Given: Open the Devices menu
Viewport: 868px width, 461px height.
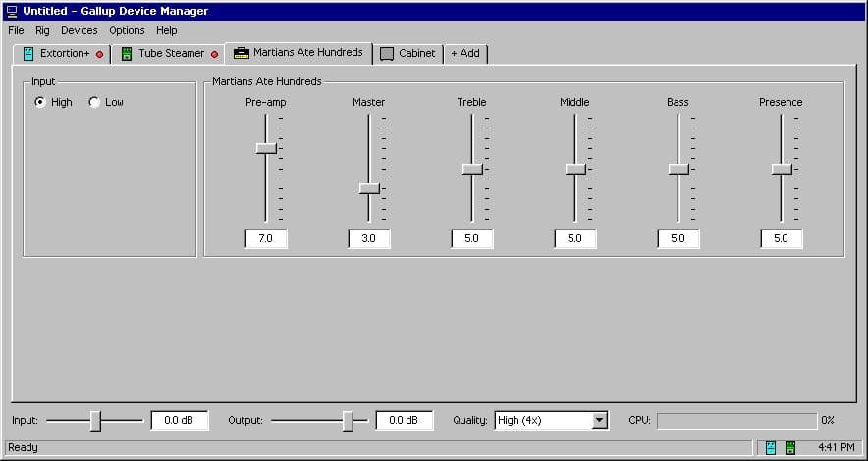Looking at the screenshot, I should click(x=80, y=31).
